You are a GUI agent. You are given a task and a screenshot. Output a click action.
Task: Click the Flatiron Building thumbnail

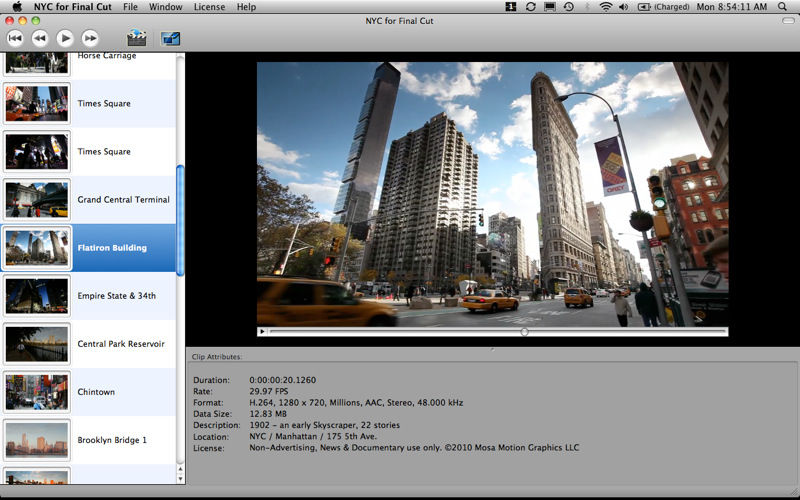tap(36, 248)
